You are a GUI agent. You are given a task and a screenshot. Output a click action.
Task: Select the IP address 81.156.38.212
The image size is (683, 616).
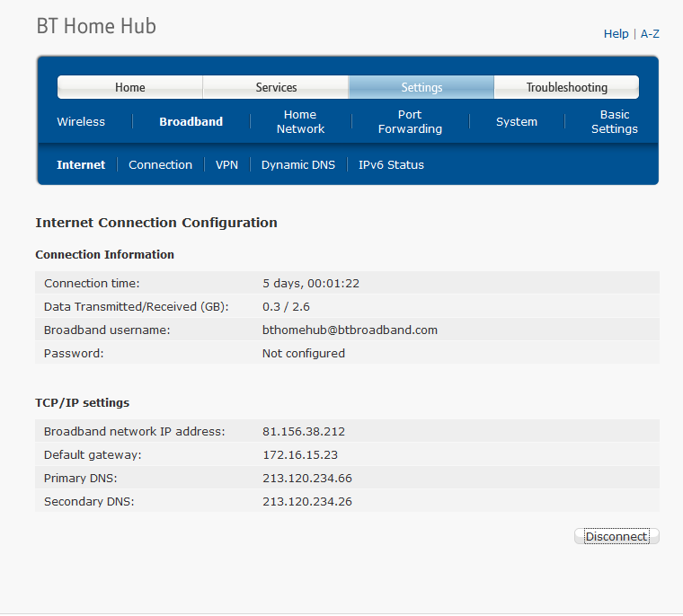[x=304, y=431]
